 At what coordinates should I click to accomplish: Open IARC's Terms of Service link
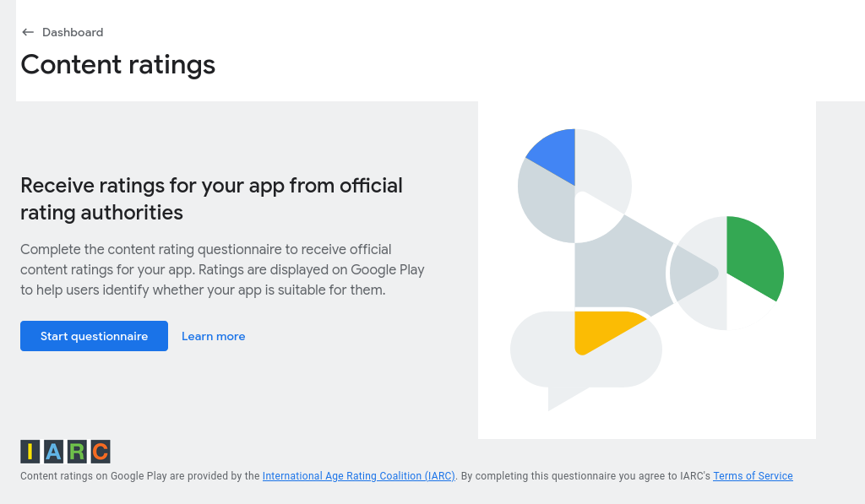click(x=753, y=476)
